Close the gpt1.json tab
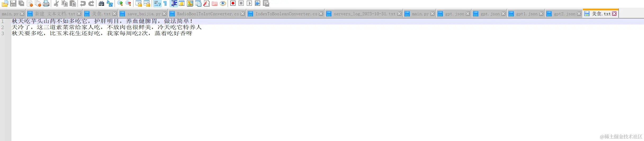This screenshot has height=141, width=644. coord(541,14)
